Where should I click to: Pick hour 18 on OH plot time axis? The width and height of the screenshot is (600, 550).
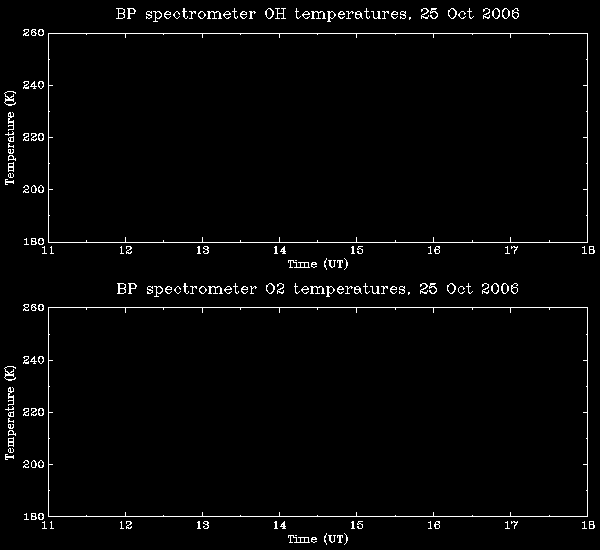point(588,250)
